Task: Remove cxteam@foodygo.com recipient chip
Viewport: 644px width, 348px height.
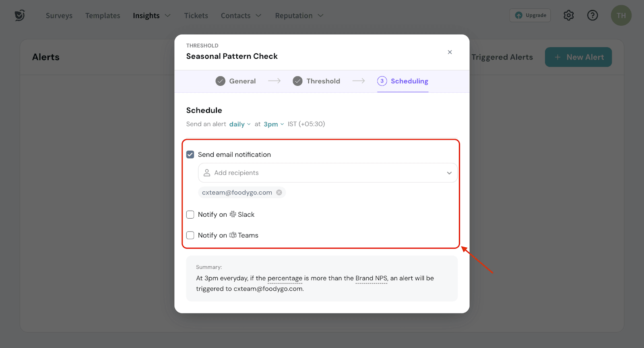Action: click(x=279, y=193)
